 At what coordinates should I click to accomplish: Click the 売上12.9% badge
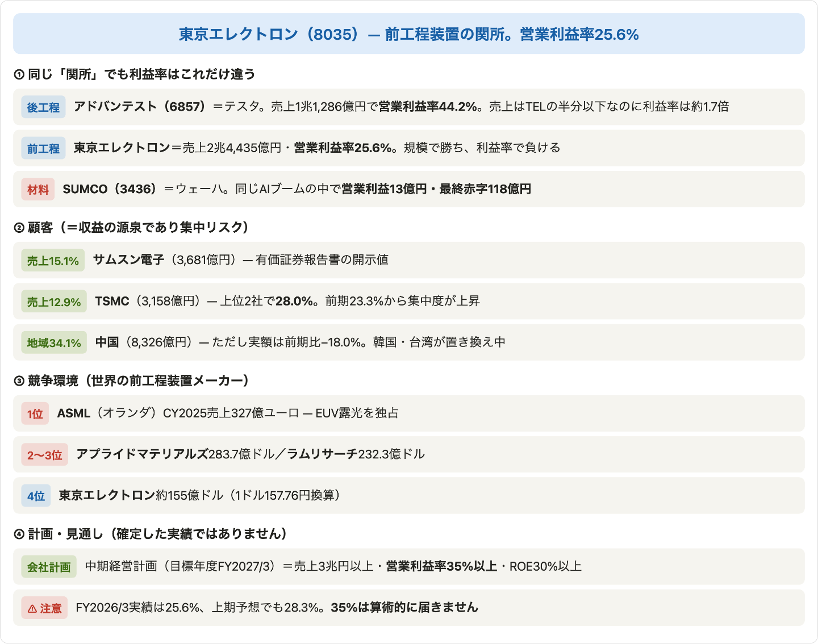click(54, 302)
